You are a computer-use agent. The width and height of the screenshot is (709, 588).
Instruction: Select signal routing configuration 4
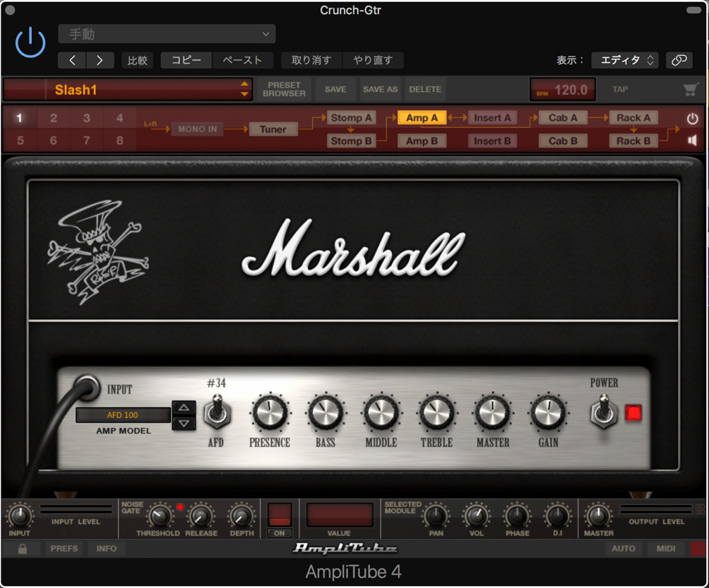(119, 119)
